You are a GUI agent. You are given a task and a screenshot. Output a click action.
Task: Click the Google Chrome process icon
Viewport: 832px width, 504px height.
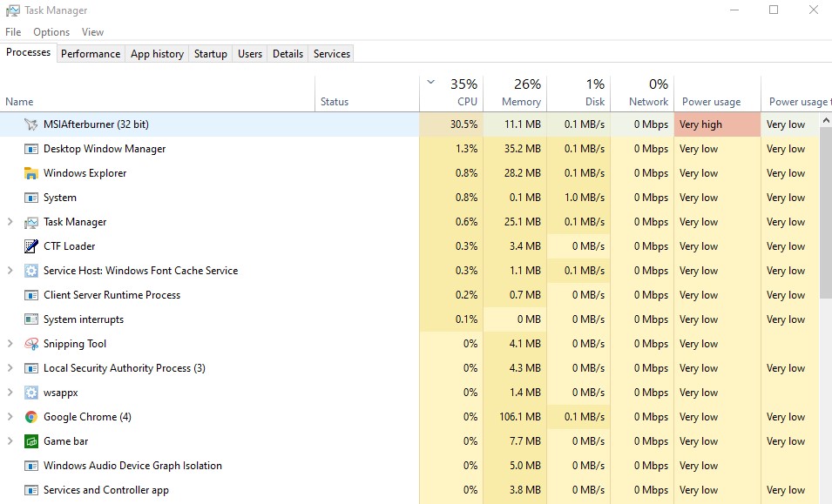coord(31,417)
